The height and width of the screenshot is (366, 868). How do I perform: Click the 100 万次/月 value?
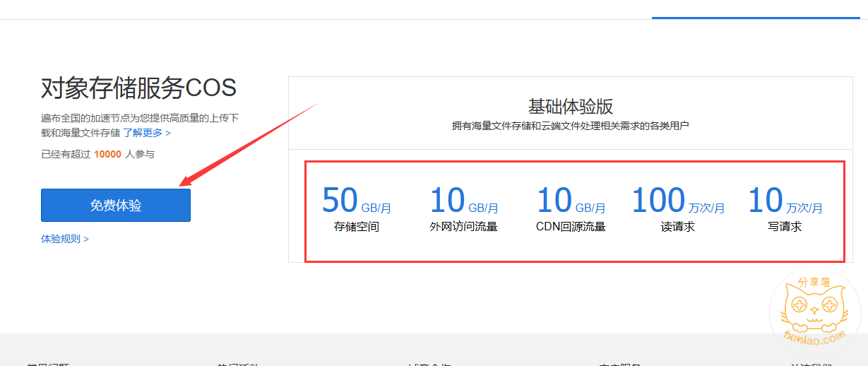(678, 201)
